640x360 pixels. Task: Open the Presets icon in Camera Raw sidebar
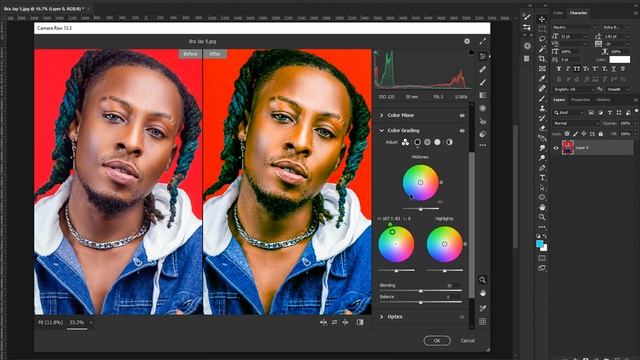tap(483, 134)
